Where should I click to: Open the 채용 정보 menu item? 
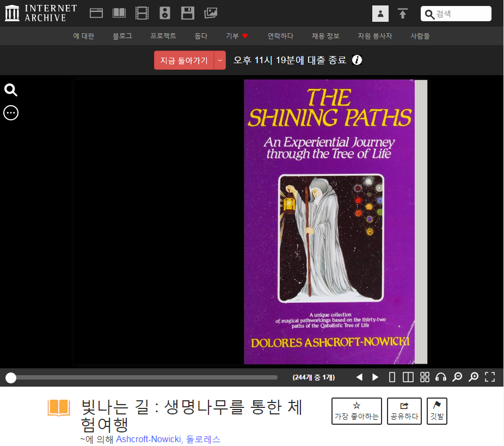tap(325, 36)
